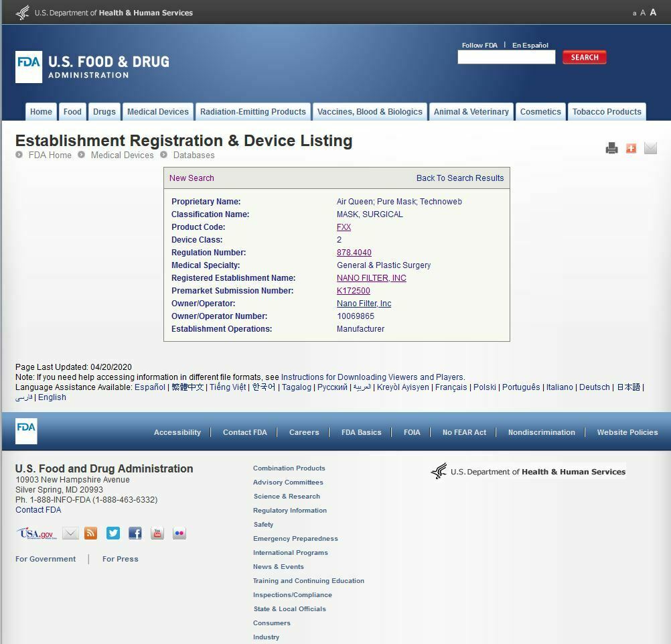Select the largest text size 'A'
Image resolution: width=671 pixels, height=644 pixels.
[653, 12]
